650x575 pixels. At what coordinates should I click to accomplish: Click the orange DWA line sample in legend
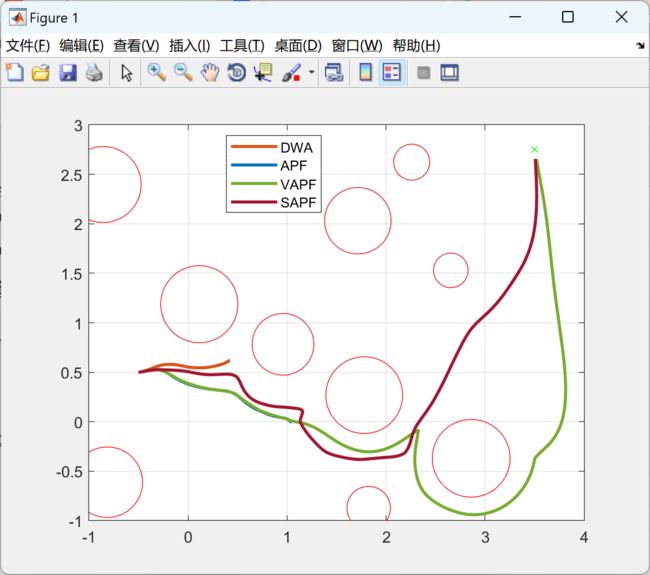254,146
